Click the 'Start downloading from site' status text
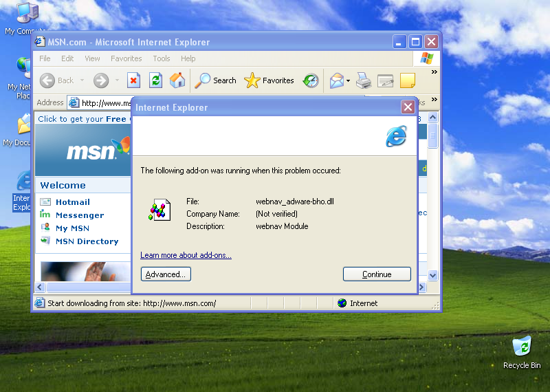 coord(131,303)
